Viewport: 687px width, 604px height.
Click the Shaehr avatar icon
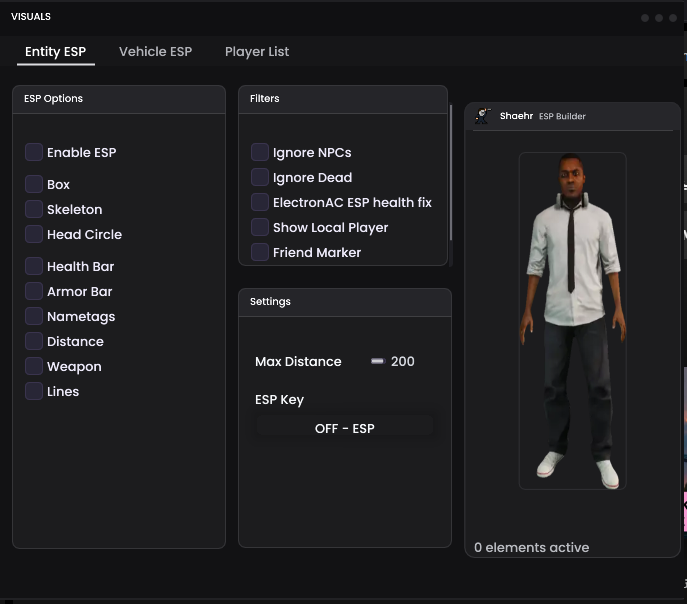pyautogui.click(x=482, y=116)
